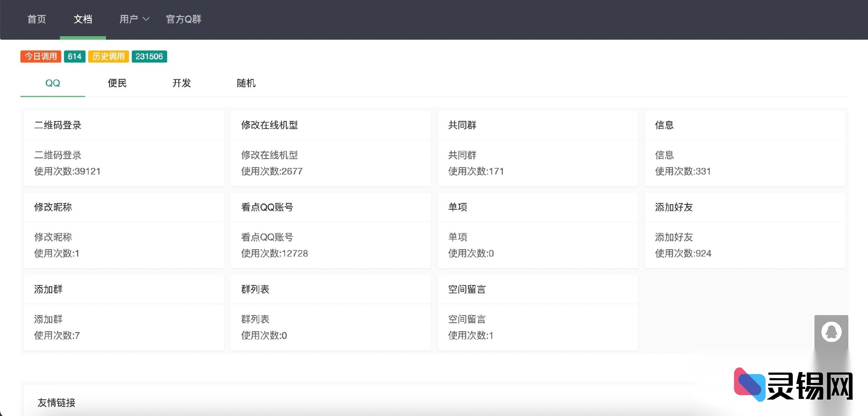Screen dimensions: 868x416
Task: Open the 官方Q群 page
Action: pyautogui.click(x=184, y=19)
